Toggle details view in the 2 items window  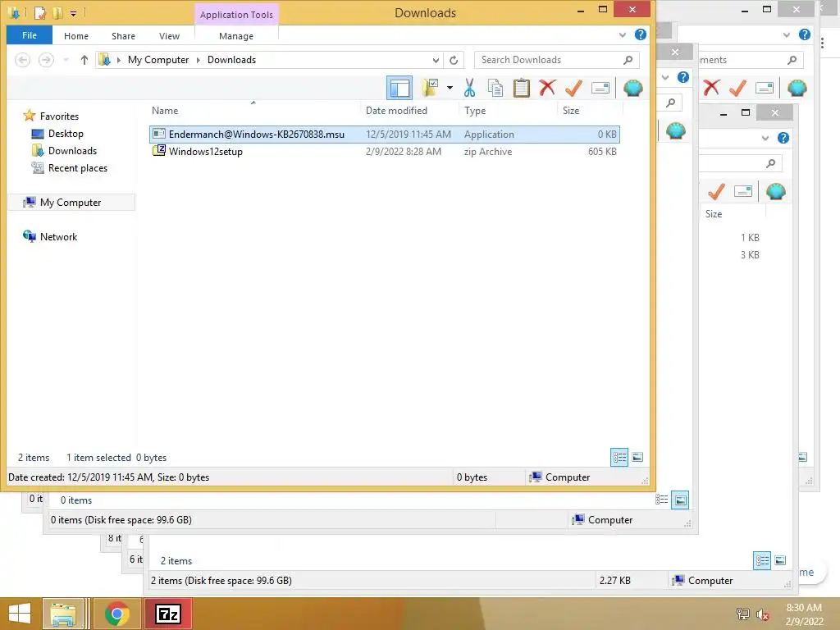coord(762,561)
